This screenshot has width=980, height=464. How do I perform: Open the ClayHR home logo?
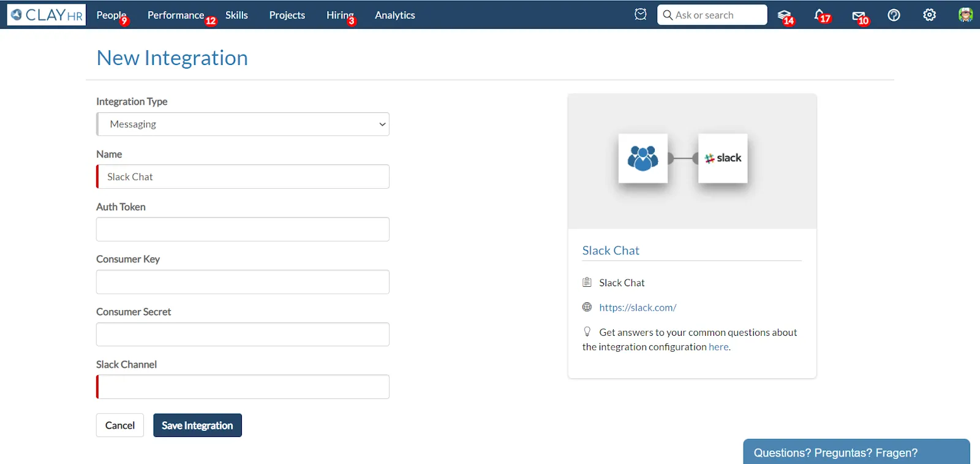click(x=47, y=15)
